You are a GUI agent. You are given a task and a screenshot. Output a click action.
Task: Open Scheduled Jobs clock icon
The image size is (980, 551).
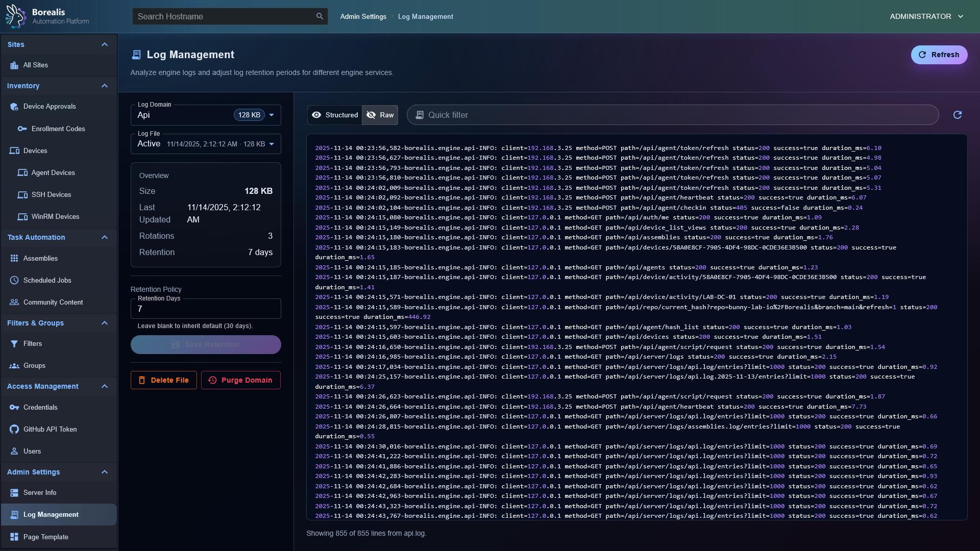(14, 280)
